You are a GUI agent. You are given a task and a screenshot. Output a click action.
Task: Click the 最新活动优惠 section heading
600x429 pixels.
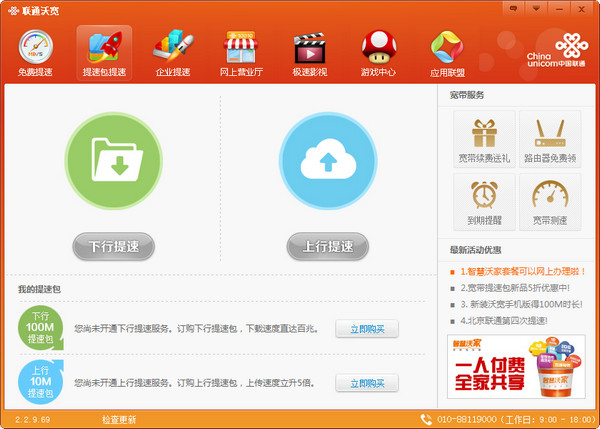[x=476, y=250]
